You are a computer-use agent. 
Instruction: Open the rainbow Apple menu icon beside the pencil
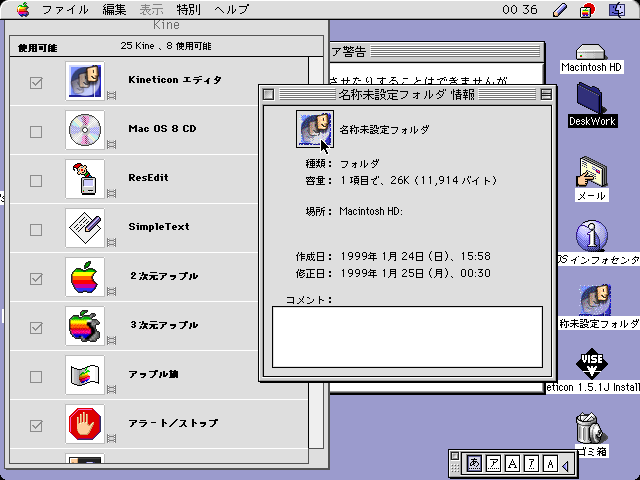pos(587,10)
